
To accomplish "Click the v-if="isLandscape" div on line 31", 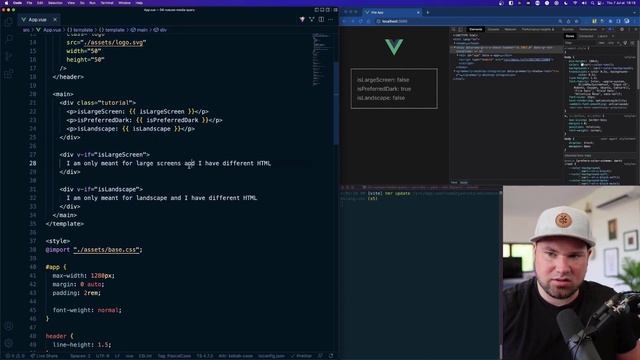I will [101, 189].
